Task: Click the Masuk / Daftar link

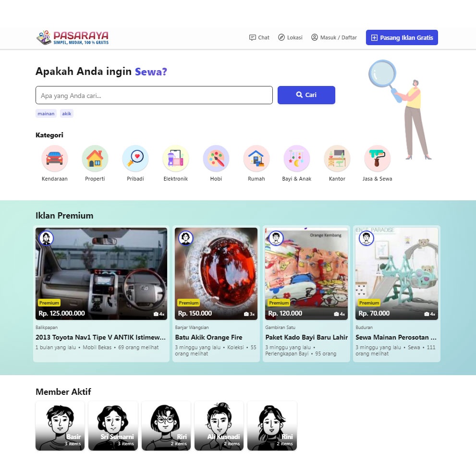Action: point(334,37)
